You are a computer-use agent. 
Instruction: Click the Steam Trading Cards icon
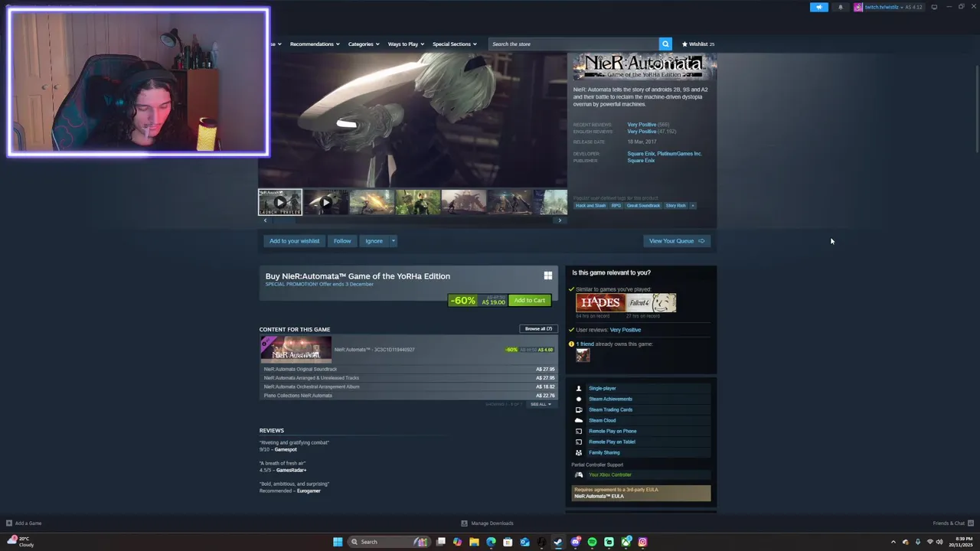coord(578,409)
